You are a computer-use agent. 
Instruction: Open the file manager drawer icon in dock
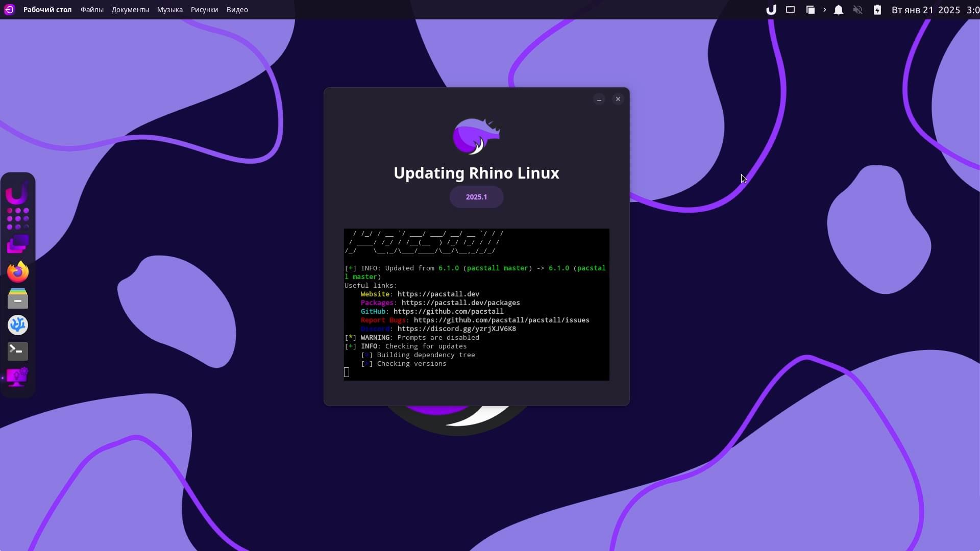click(18, 298)
